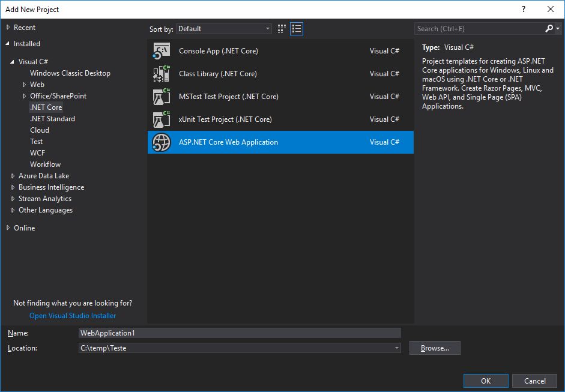Collapse the Installed node
The width and height of the screenshot is (565, 392).
pos(8,44)
